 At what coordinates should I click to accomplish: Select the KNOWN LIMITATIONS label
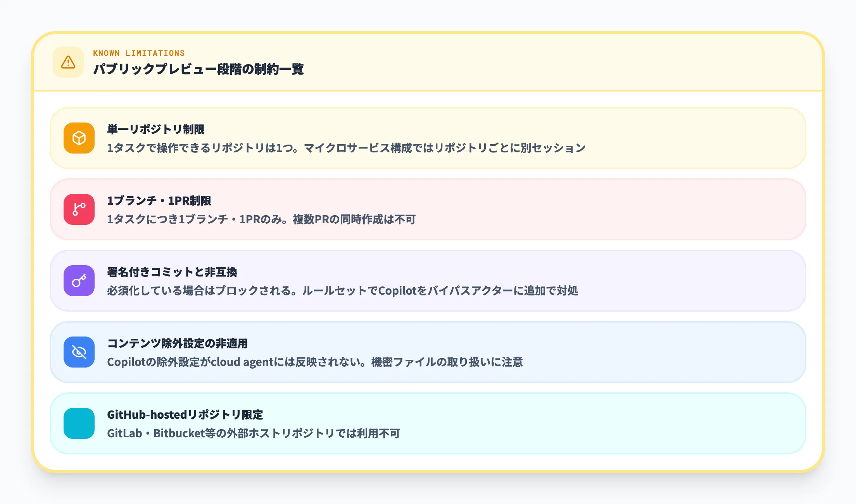(x=140, y=53)
